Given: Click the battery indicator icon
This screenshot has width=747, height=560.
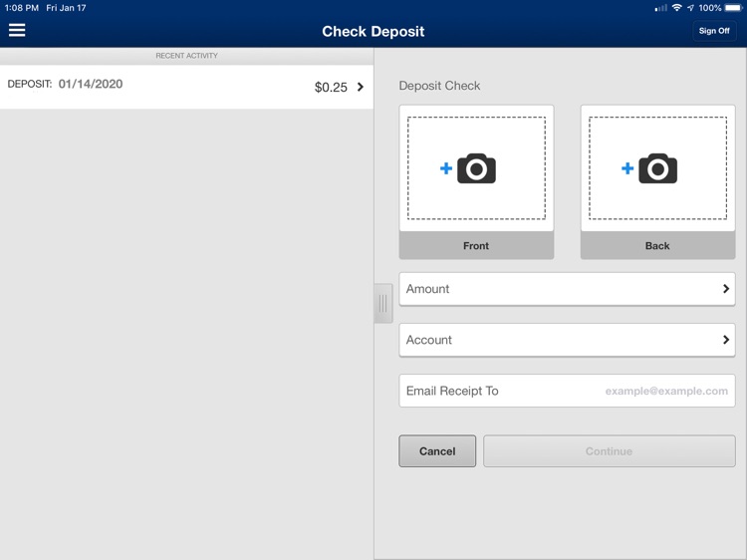Looking at the screenshot, I should point(734,8).
